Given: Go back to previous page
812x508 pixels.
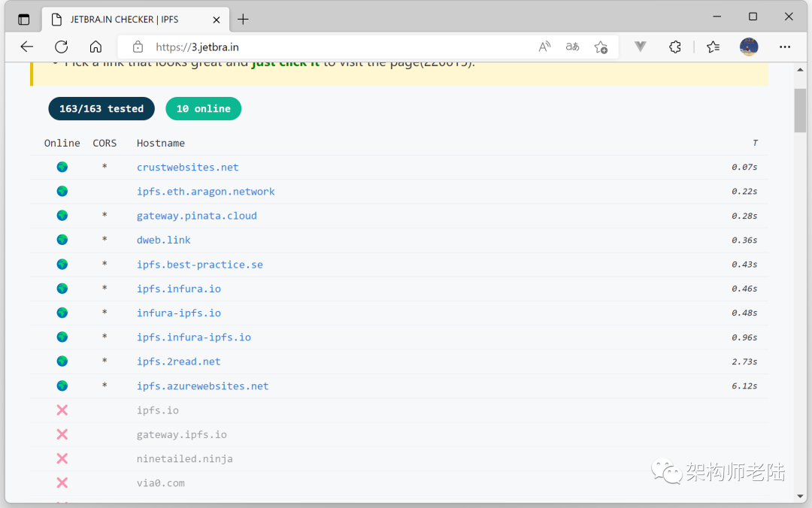Looking at the screenshot, I should coord(27,47).
